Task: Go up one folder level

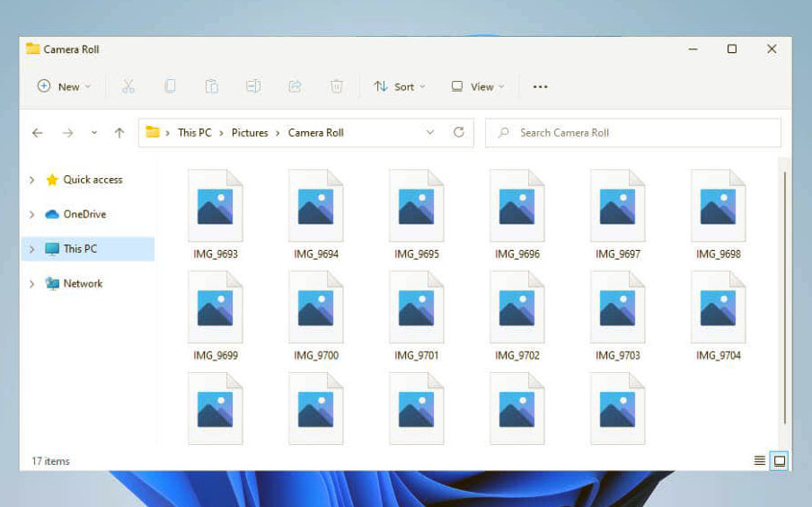Action: [x=119, y=133]
